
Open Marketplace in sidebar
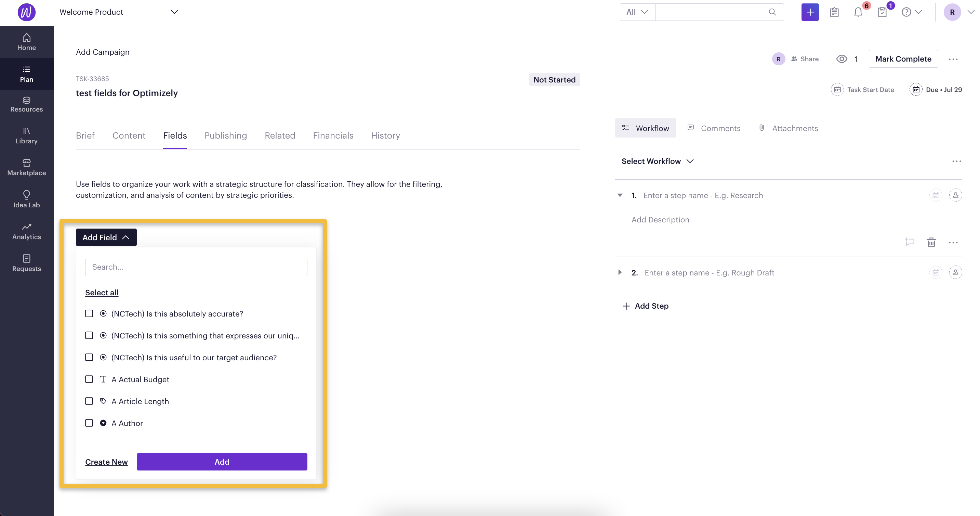[x=27, y=168]
